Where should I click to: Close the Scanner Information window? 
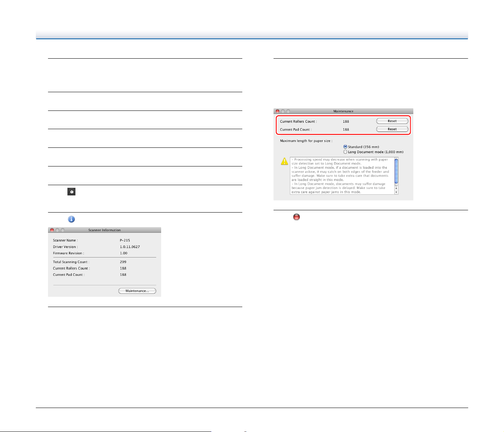click(x=52, y=230)
